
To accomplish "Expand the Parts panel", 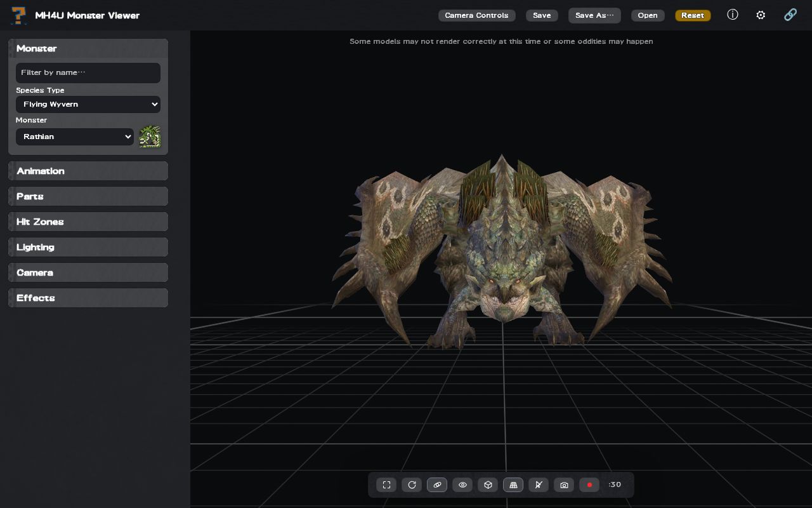I will (88, 196).
